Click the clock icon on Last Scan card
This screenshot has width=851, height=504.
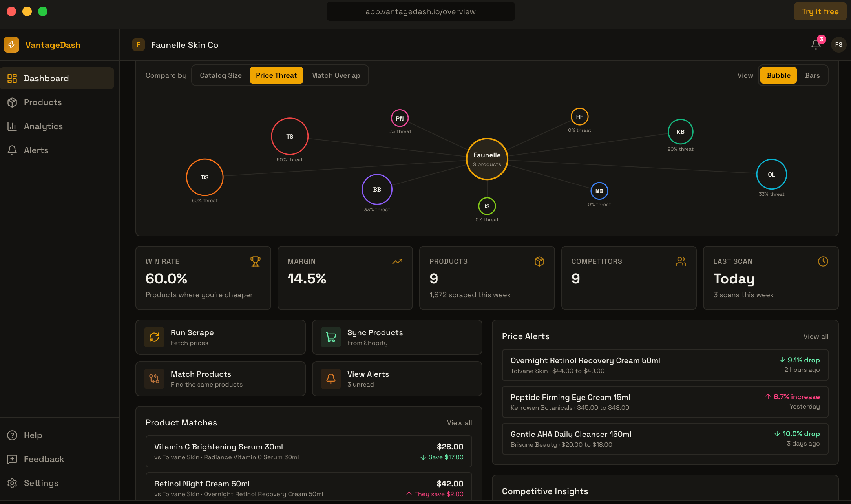point(823,261)
